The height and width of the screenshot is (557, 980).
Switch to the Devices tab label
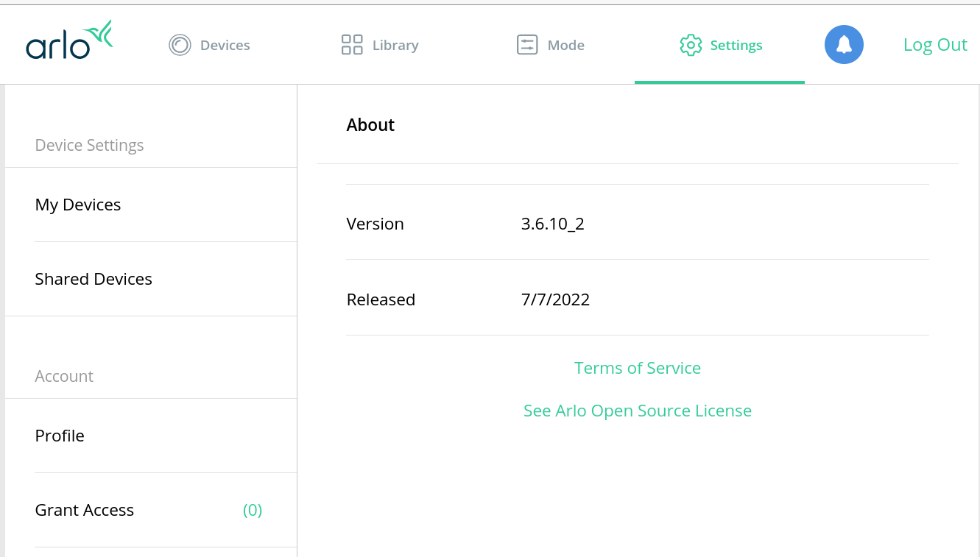point(225,45)
